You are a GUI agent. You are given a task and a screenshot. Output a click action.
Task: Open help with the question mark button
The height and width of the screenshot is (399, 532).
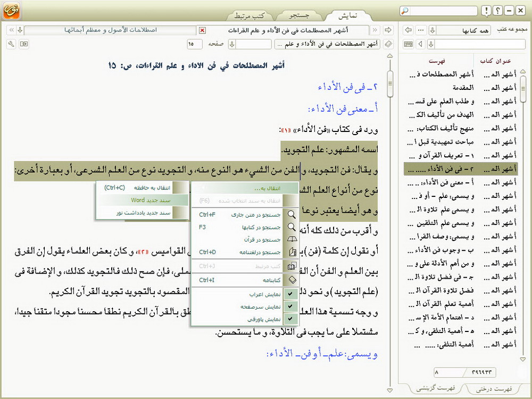tap(498, 11)
